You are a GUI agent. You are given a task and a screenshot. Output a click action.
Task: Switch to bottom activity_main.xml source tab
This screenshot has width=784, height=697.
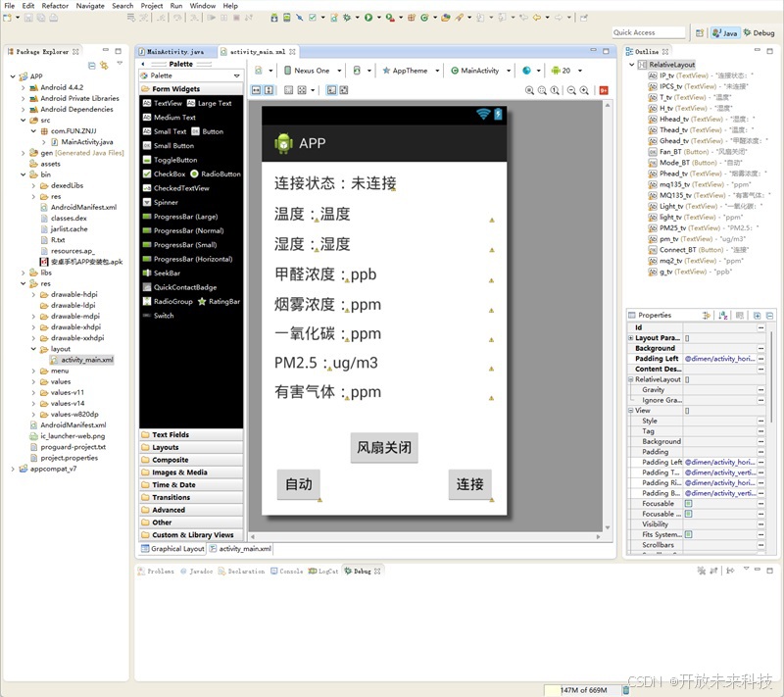tap(240, 549)
